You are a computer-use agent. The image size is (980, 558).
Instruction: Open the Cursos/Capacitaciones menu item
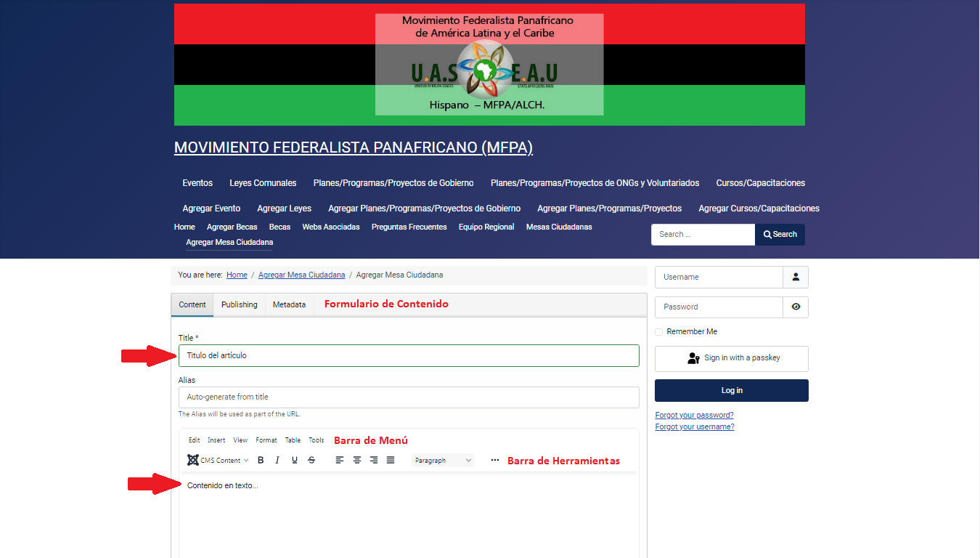pyautogui.click(x=761, y=183)
